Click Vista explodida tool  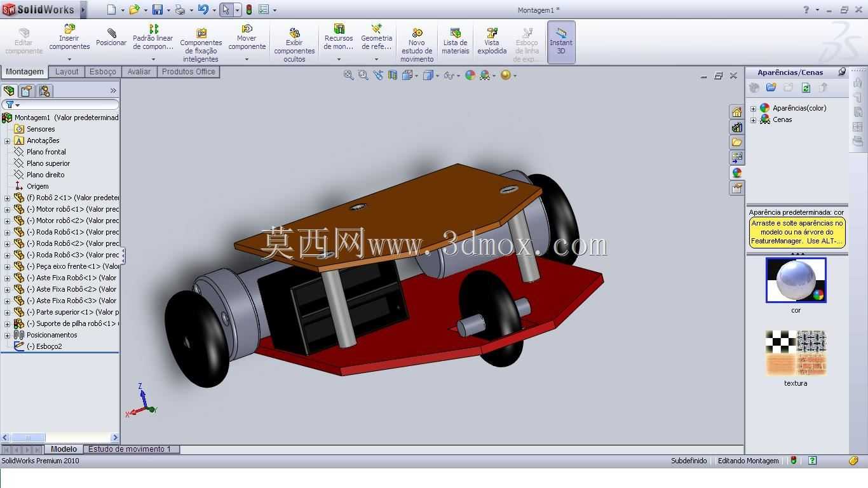(x=492, y=41)
